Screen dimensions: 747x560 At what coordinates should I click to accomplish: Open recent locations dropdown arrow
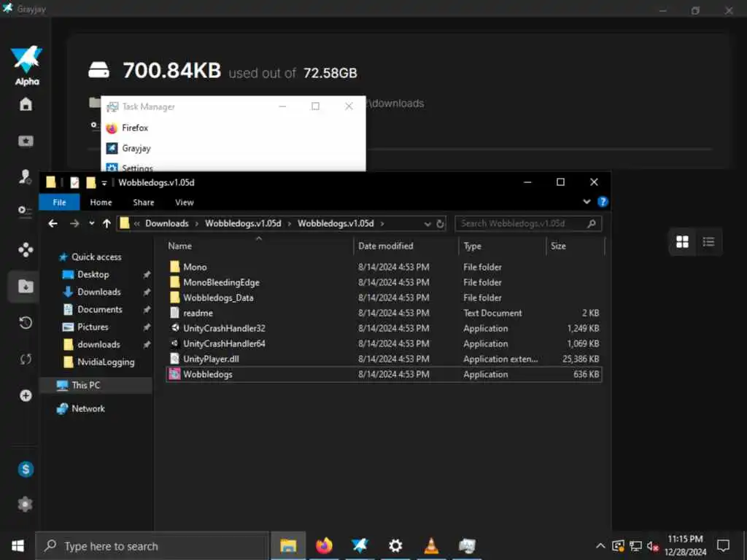click(x=91, y=223)
